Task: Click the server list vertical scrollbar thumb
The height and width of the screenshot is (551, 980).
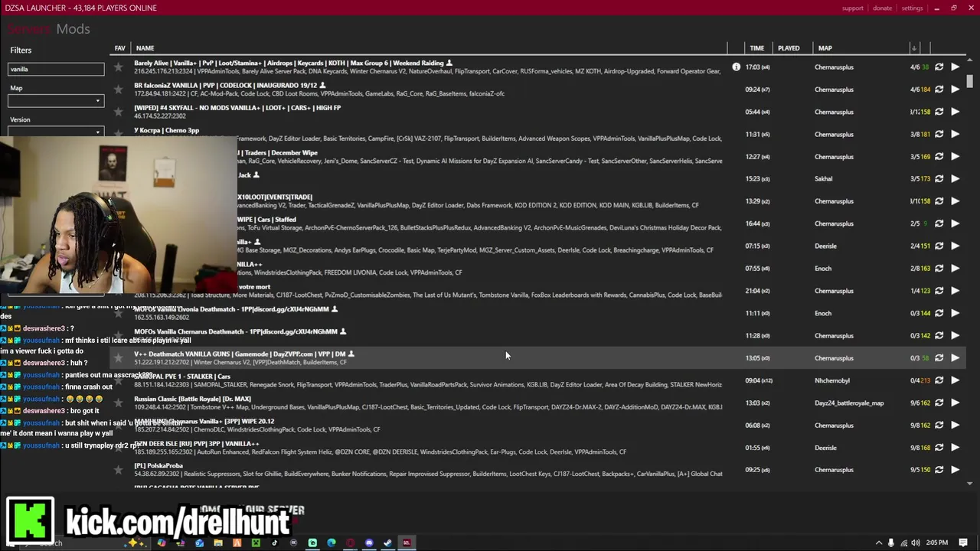Action: click(x=970, y=80)
